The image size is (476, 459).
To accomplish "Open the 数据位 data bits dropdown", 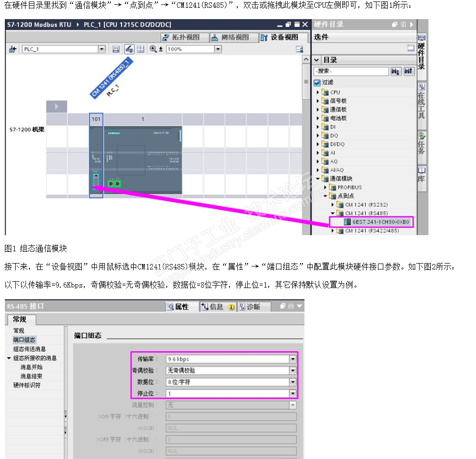I will [293, 382].
